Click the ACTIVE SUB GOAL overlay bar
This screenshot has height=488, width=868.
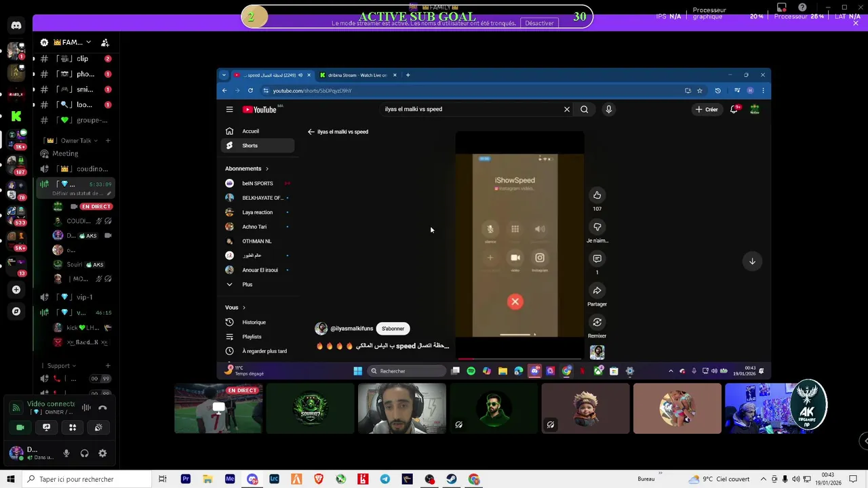(417, 17)
